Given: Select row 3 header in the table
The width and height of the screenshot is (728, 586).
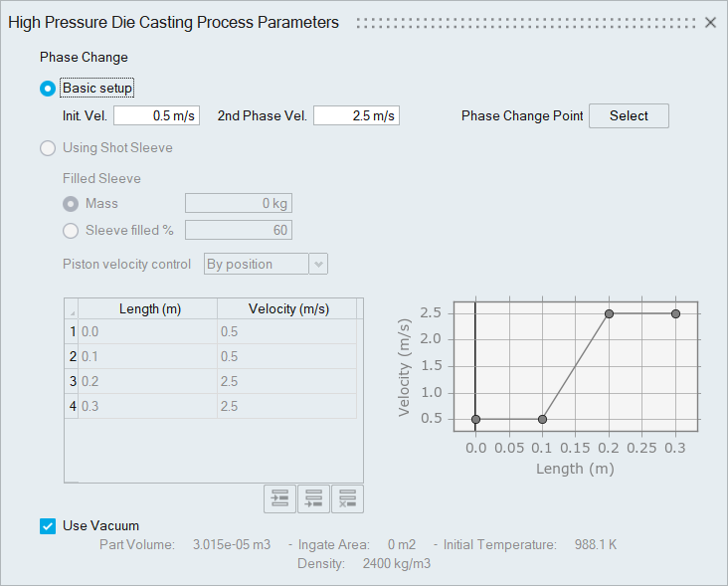Looking at the screenshot, I should 72,381.
